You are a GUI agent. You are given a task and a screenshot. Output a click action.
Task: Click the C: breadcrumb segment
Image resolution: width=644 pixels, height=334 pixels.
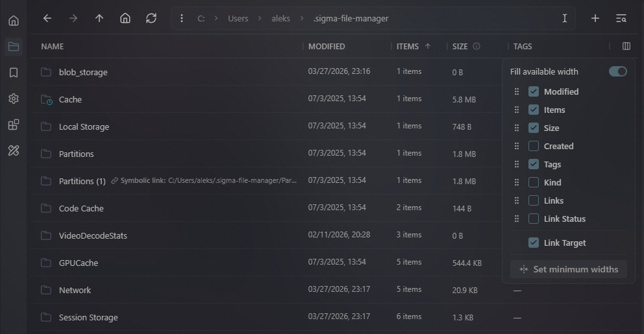point(201,18)
